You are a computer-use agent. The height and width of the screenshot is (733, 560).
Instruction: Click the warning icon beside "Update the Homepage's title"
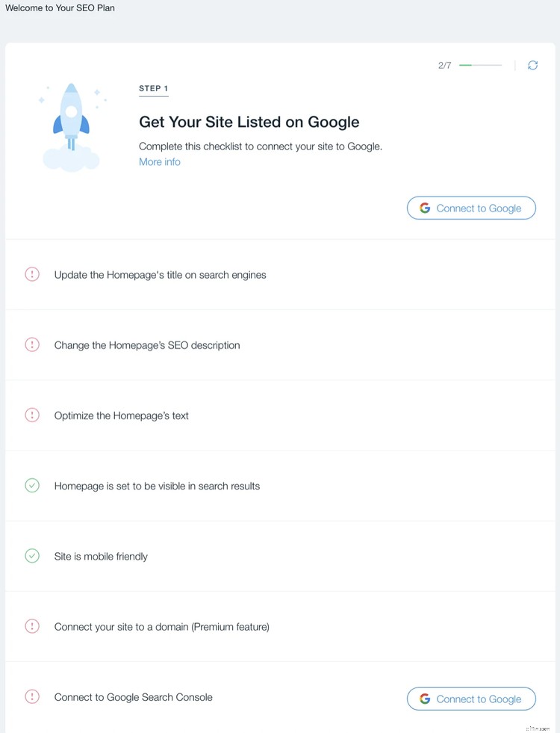tap(32, 274)
